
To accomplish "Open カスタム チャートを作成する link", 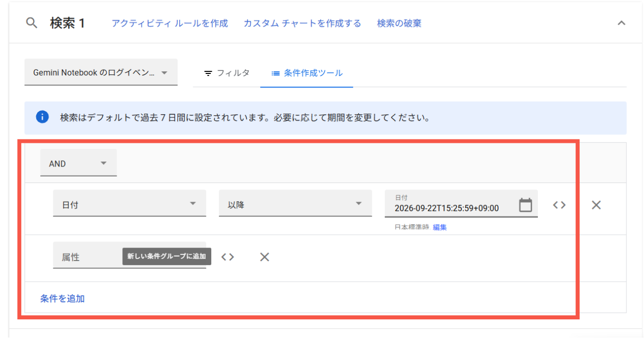I will 302,23.
